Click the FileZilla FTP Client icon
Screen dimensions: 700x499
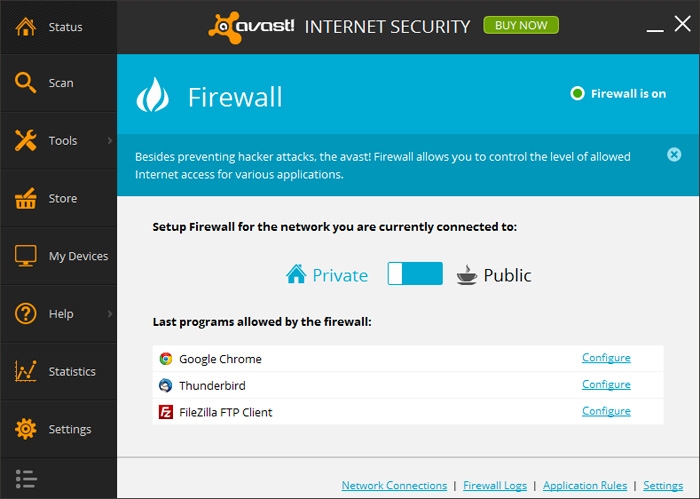pos(166,412)
